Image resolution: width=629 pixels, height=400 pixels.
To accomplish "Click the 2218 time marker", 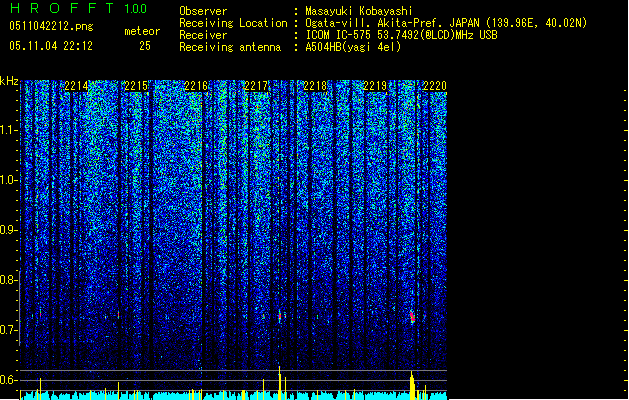I will click(x=315, y=86).
